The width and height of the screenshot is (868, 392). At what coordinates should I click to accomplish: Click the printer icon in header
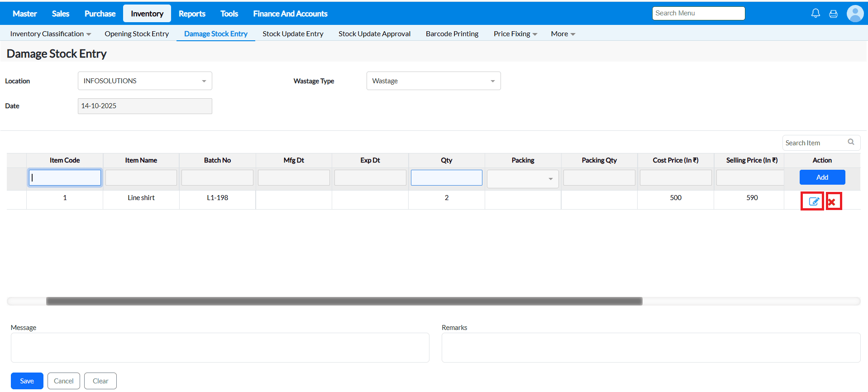click(x=833, y=14)
